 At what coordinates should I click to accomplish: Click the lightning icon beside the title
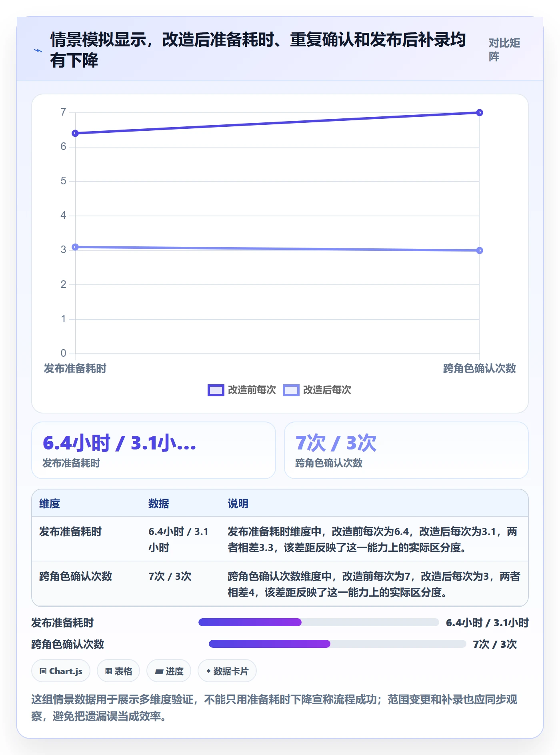coord(38,50)
